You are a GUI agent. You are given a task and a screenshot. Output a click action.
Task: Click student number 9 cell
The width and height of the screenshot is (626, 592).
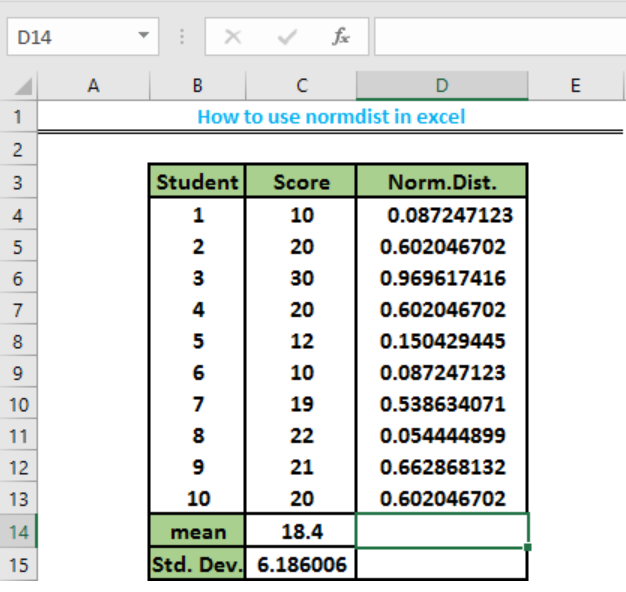pos(197,467)
